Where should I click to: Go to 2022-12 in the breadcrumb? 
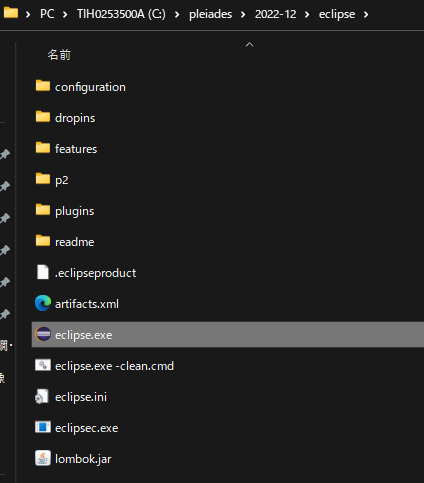[276, 14]
